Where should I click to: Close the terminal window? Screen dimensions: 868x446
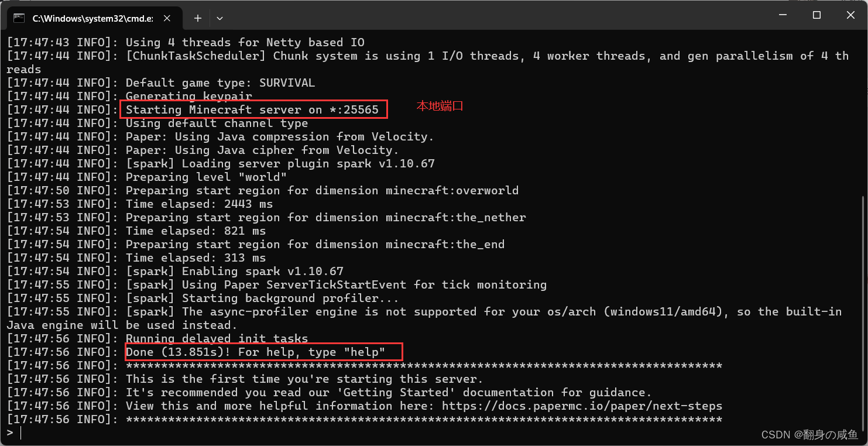(850, 15)
